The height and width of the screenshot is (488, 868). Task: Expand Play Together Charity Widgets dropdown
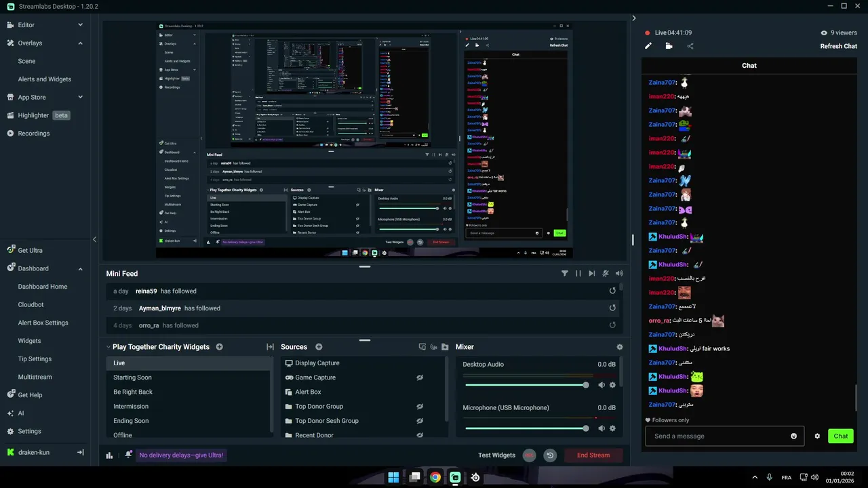[108, 347]
